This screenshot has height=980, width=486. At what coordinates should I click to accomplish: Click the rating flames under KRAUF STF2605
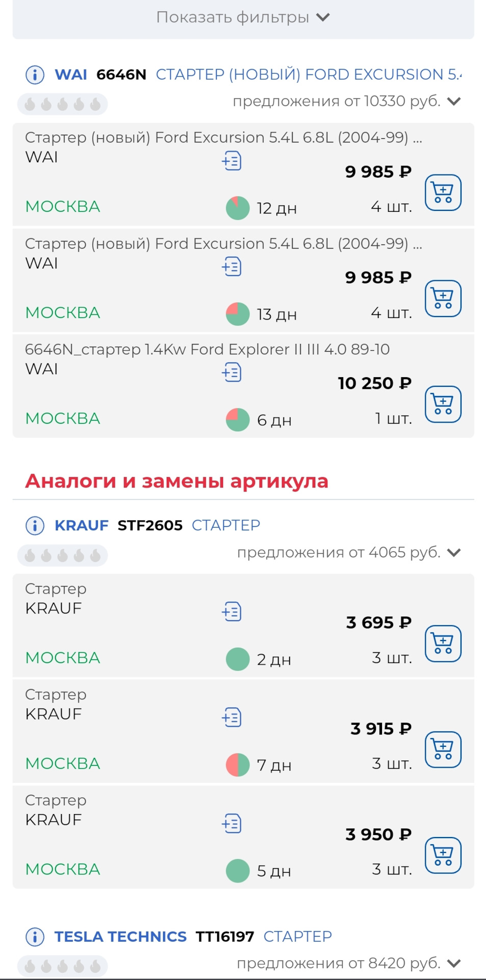[62, 555]
